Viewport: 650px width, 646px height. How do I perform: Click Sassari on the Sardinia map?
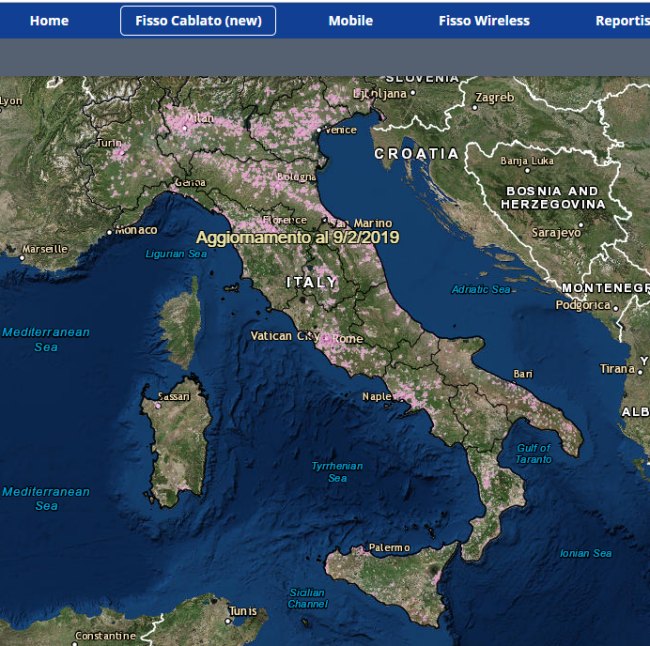pos(174,396)
